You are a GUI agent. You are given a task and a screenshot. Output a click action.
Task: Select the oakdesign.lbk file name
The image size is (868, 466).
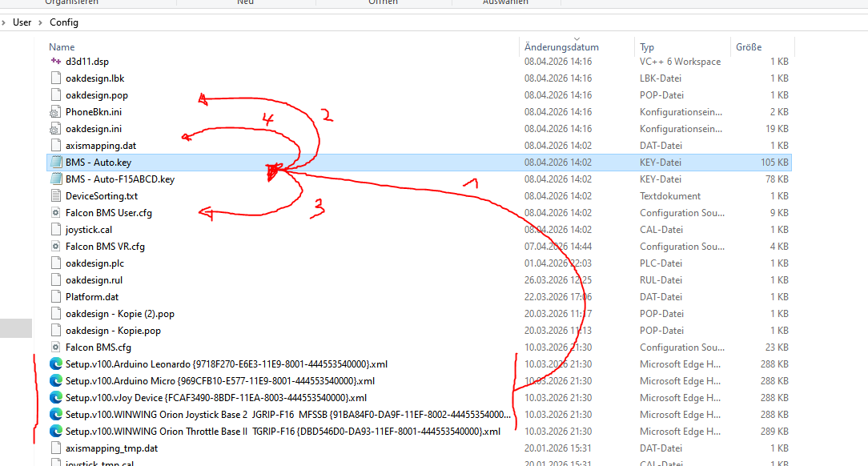pos(94,78)
